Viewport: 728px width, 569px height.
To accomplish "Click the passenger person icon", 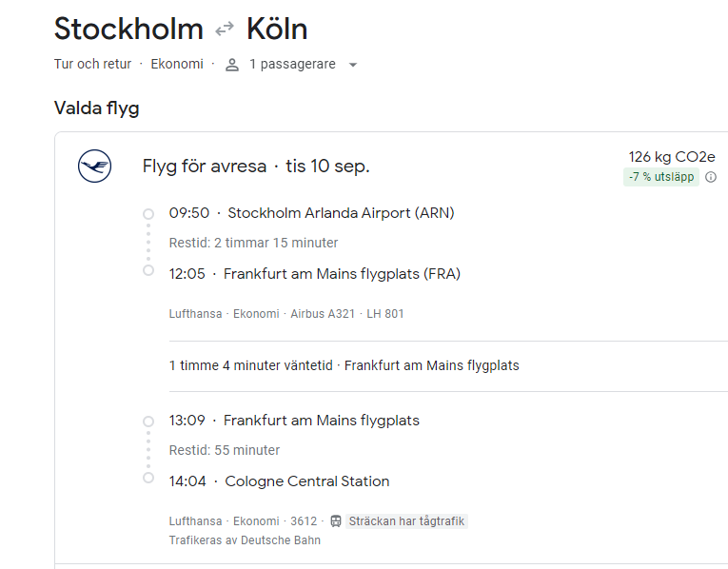I will 232,65.
